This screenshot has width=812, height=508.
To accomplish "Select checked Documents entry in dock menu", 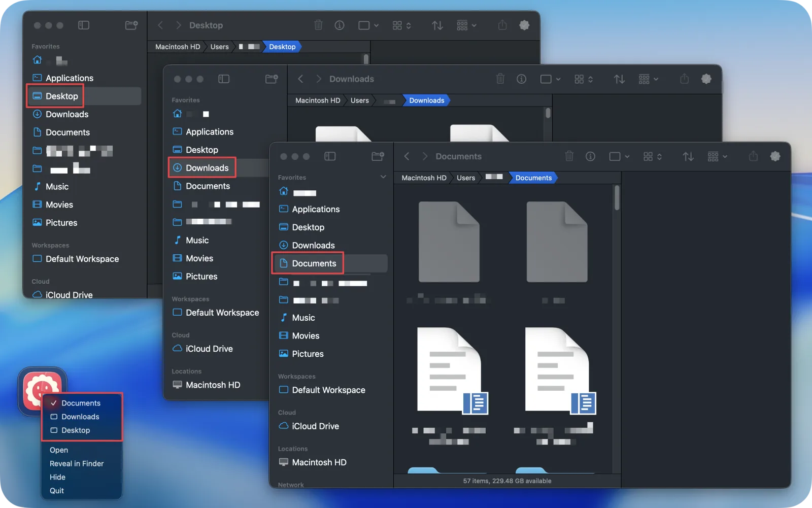I will click(x=82, y=403).
